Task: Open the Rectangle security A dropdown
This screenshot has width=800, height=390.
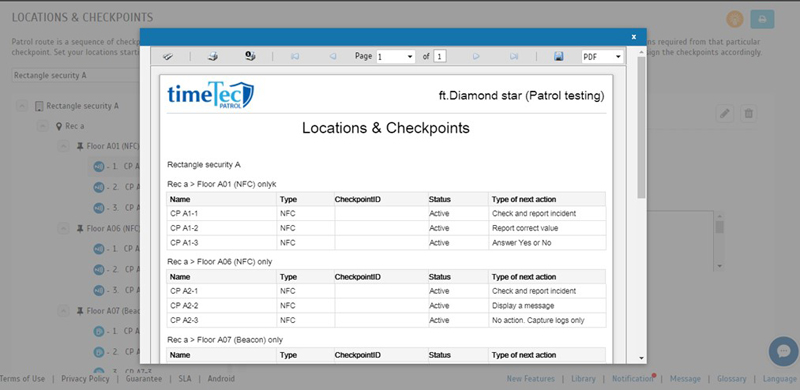Action: click(x=76, y=75)
